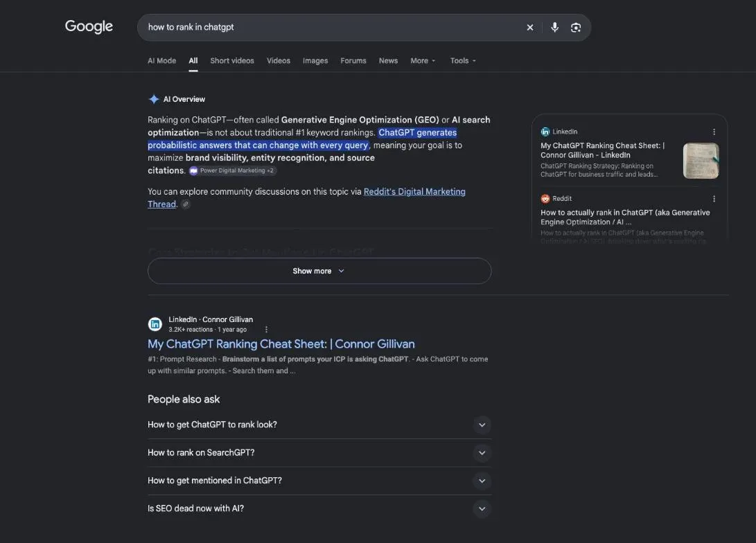Open the Images tab

click(315, 61)
